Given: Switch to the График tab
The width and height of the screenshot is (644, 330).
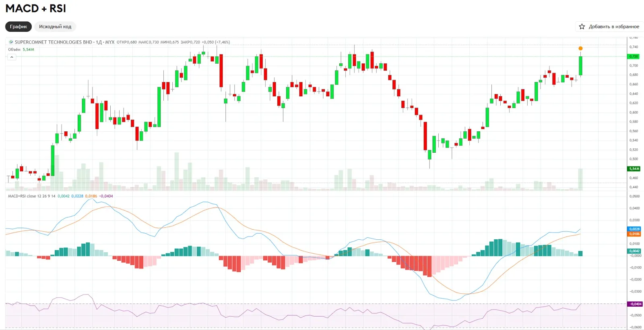Looking at the screenshot, I should click(19, 27).
